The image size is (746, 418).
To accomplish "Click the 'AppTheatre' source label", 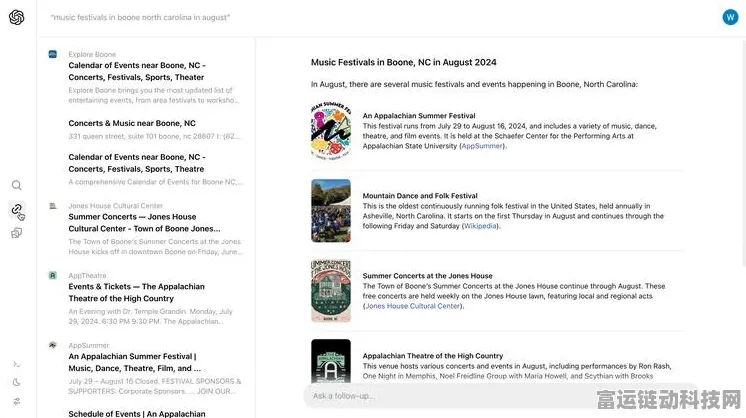I will [87, 275].
